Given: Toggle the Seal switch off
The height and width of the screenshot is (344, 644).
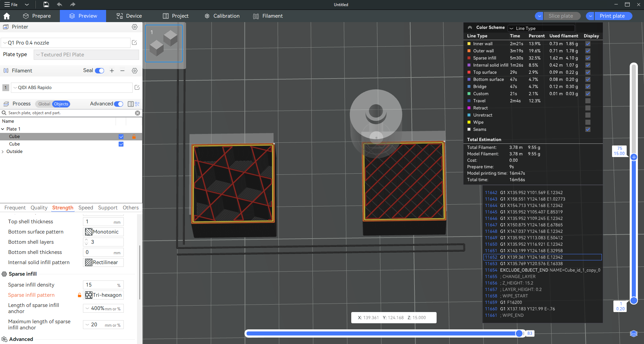Looking at the screenshot, I should 99,71.
